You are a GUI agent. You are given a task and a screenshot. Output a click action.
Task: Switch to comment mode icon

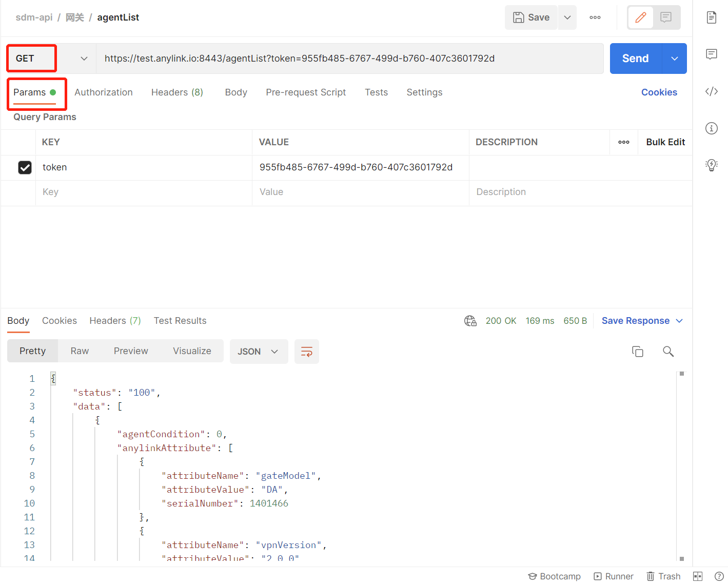tap(666, 17)
